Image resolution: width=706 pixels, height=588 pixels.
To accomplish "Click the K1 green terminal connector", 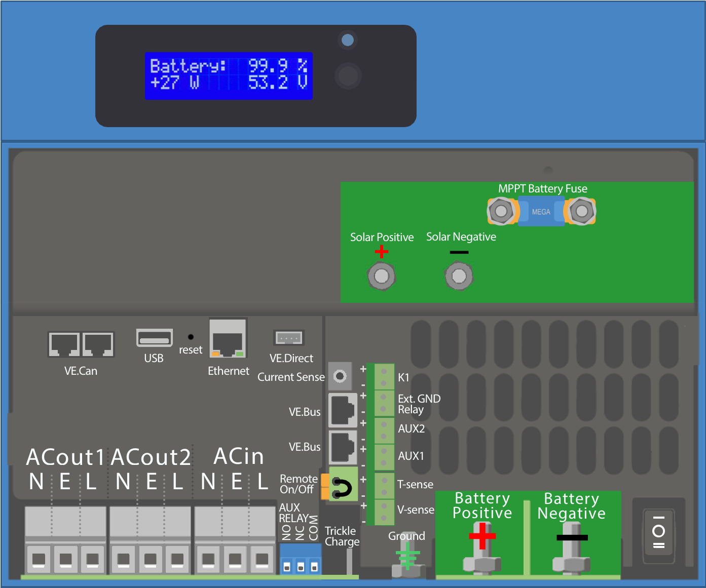I will pyautogui.click(x=384, y=376).
